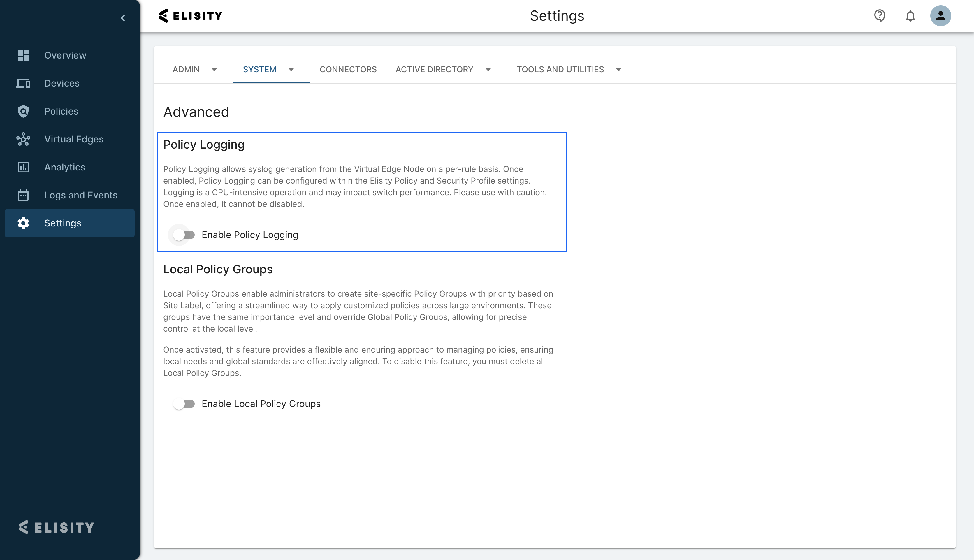Click the Logs and Events calendar icon

click(x=24, y=196)
